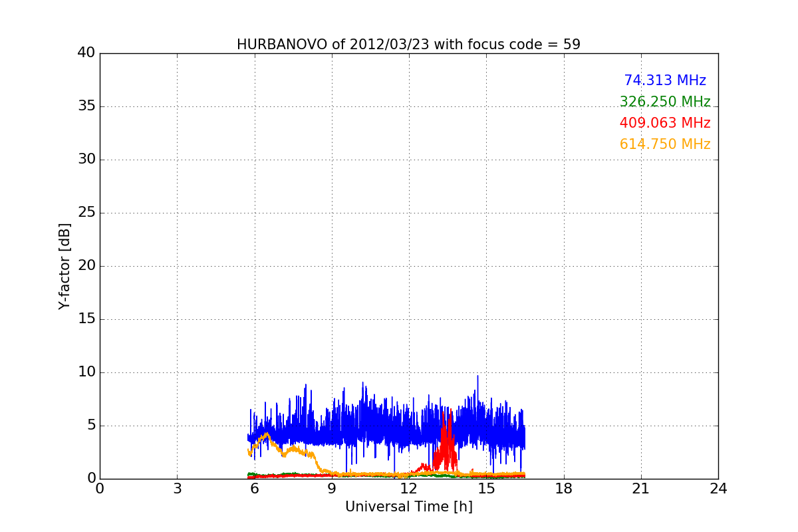The height and width of the screenshot is (532, 798).
Task: Click the plot title "HURBANOVO of 2012/03/23 with focus code = 59"
Action: 408,45
